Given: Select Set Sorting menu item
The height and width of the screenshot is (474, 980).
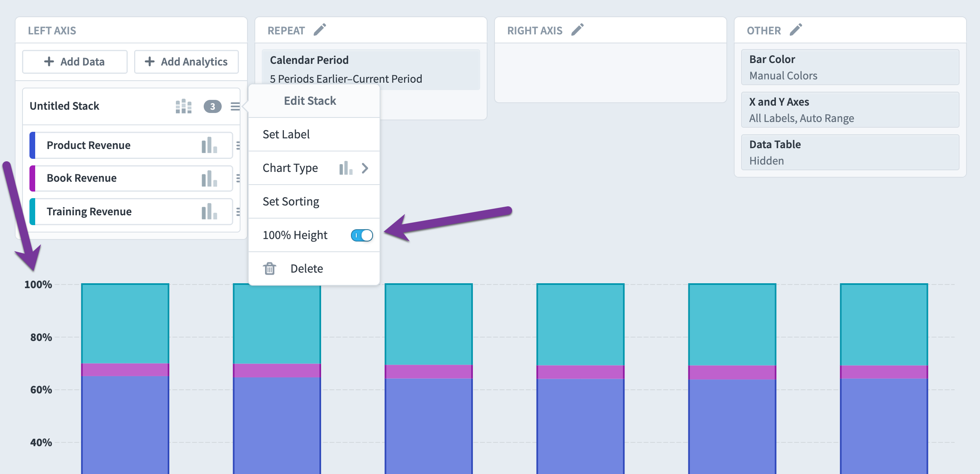Looking at the screenshot, I should (x=314, y=201).
